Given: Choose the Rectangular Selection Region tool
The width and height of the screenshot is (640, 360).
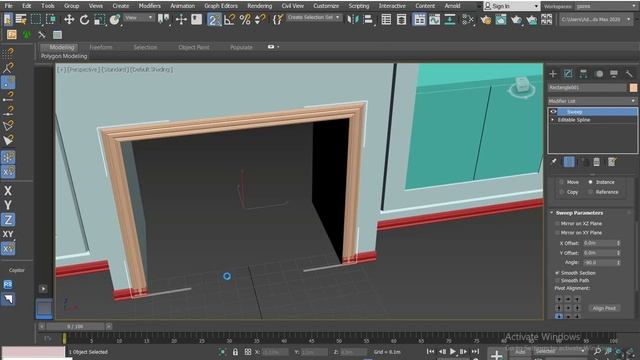Looking at the screenshot, I should [36, 19].
